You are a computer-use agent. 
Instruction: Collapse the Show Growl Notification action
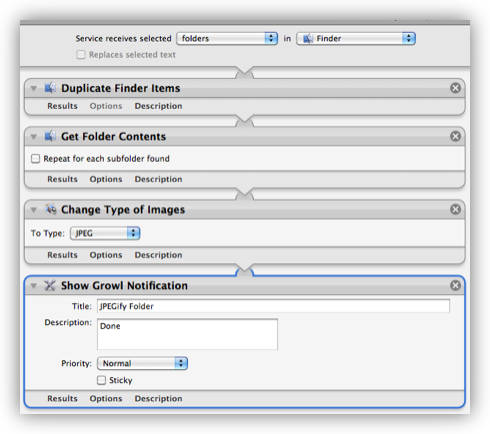[34, 286]
